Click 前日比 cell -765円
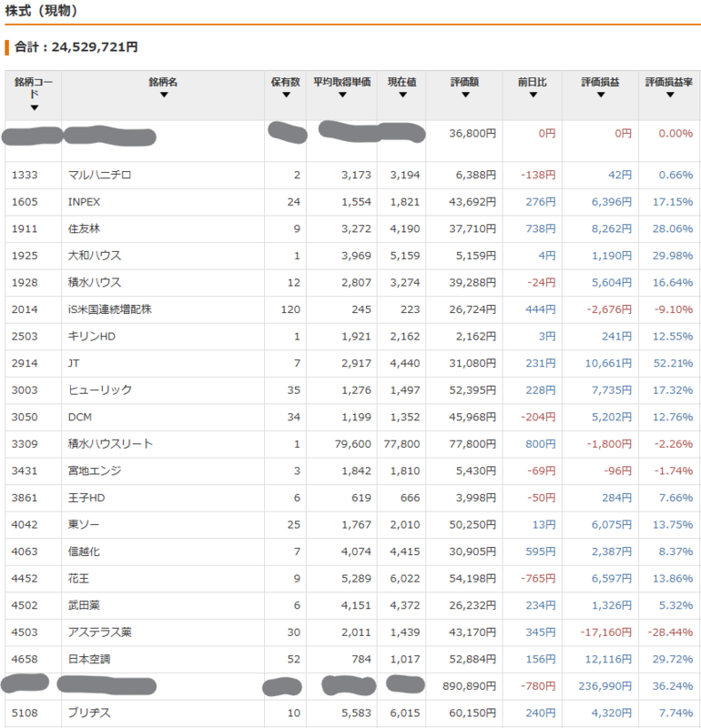The width and height of the screenshot is (701, 728). 538,579
